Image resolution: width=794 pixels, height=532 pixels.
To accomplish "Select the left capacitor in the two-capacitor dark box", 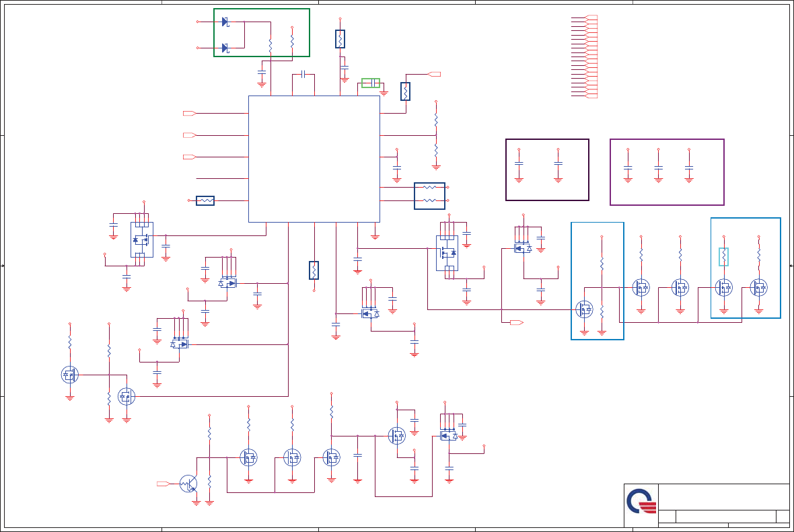I will coord(519,163).
